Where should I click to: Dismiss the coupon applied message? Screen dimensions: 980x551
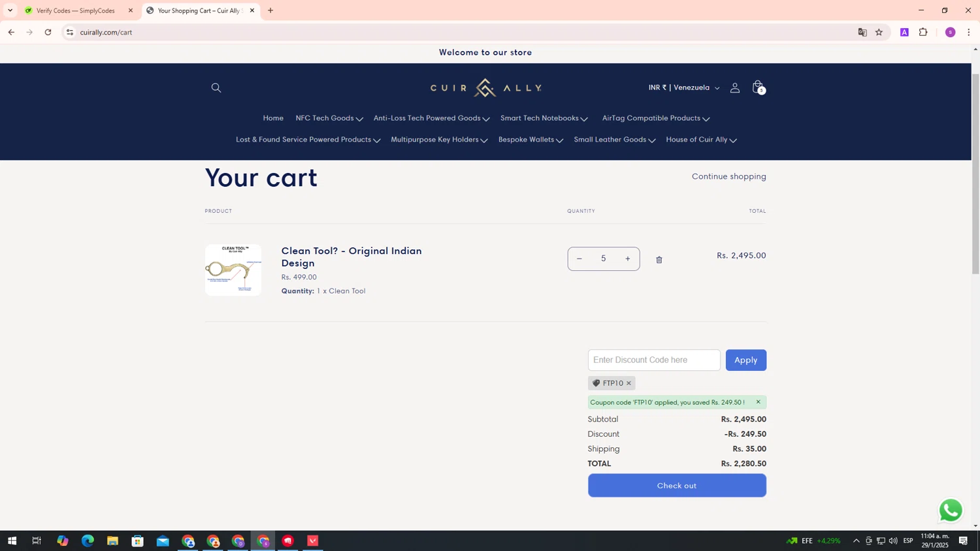758,402
